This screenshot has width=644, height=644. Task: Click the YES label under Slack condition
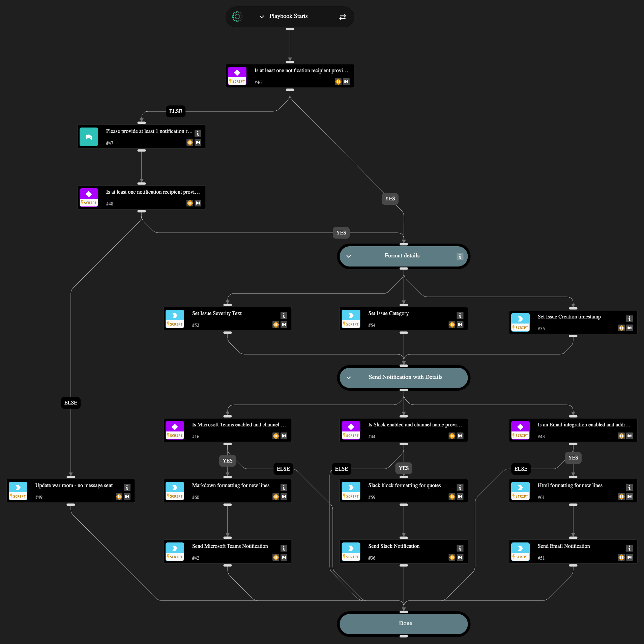click(x=404, y=468)
